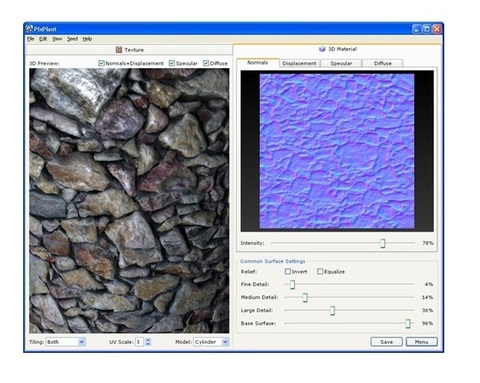The height and width of the screenshot is (383, 480).
Task: Open the View menu
Action: coord(57,39)
